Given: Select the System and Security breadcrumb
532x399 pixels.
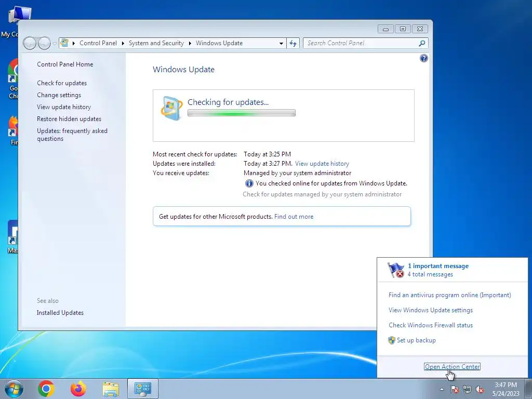Looking at the screenshot, I should (x=156, y=43).
